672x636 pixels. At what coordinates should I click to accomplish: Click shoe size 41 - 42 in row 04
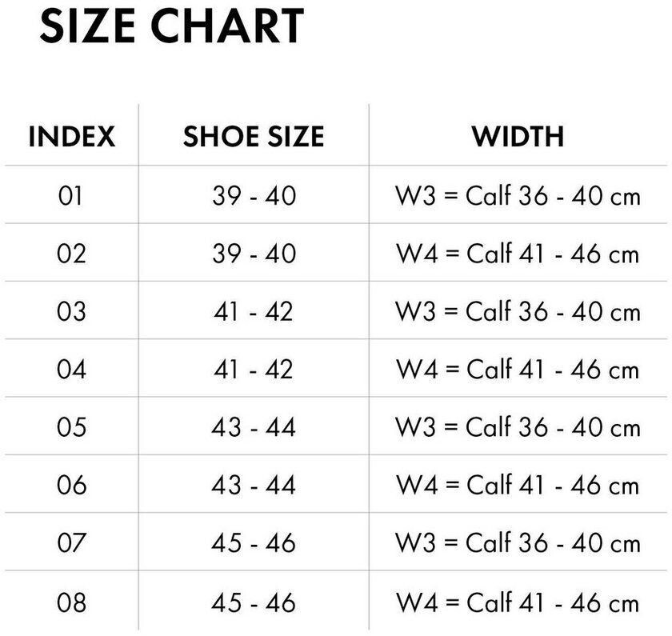point(254,369)
